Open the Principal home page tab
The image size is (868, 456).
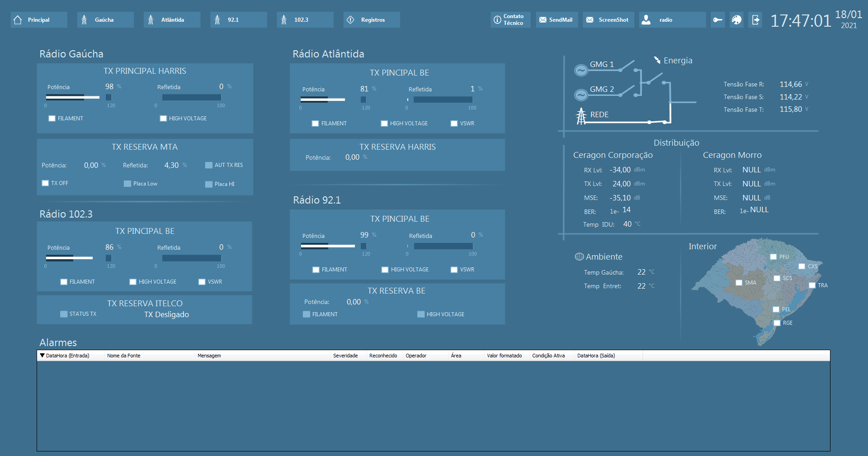(x=39, y=20)
